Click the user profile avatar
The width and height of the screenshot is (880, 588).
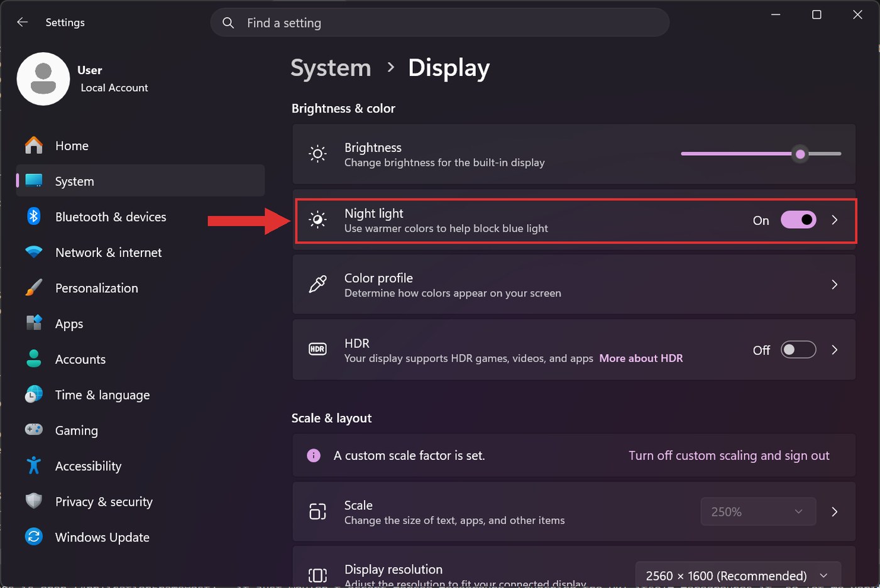point(43,79)
